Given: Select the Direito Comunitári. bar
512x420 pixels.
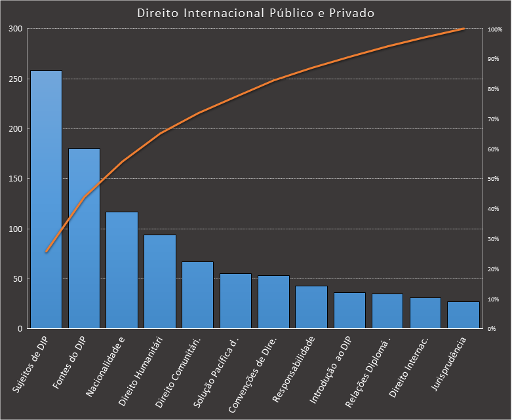Looking at the screenshot, I should click(198, 295).
